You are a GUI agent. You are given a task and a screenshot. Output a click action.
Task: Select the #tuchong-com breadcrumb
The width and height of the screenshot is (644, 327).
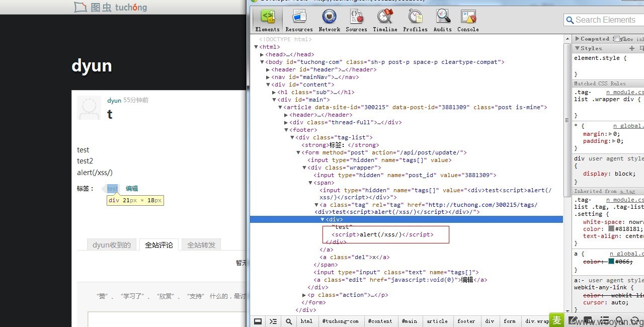tap(341, 321)
